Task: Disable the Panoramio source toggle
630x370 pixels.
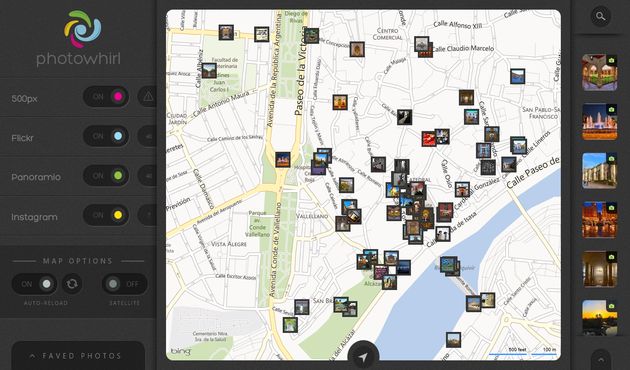Action: point(106,176)
